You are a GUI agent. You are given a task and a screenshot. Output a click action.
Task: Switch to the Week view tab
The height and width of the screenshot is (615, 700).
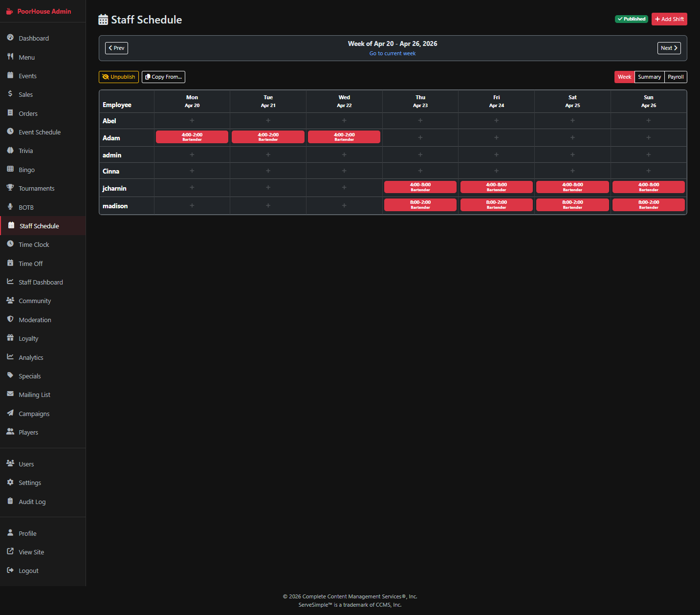(624, 77)
